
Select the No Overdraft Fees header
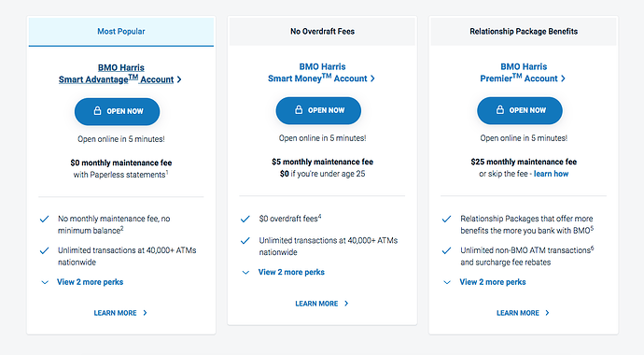[322, 32]
